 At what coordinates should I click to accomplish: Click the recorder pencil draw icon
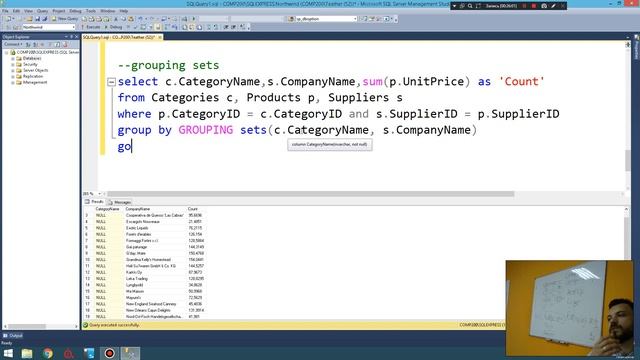pyautogui.click(x=553, y=6)
